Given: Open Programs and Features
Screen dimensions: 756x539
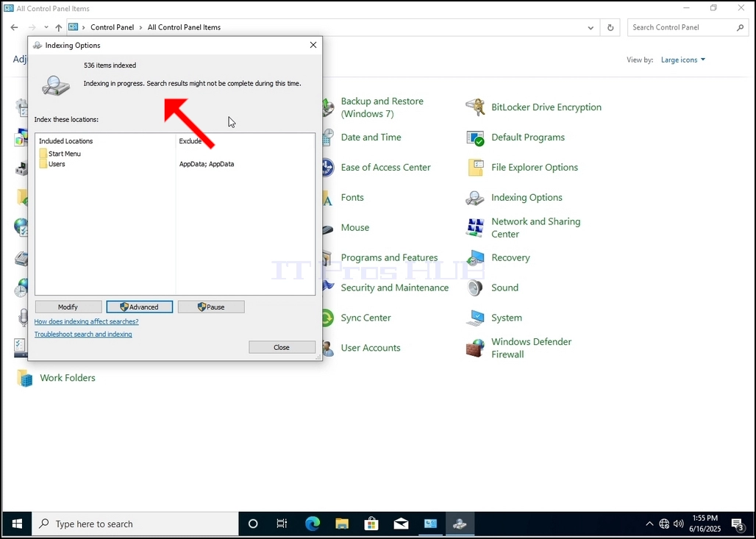Looking at the screenshot, I should [x=389, y=258].
